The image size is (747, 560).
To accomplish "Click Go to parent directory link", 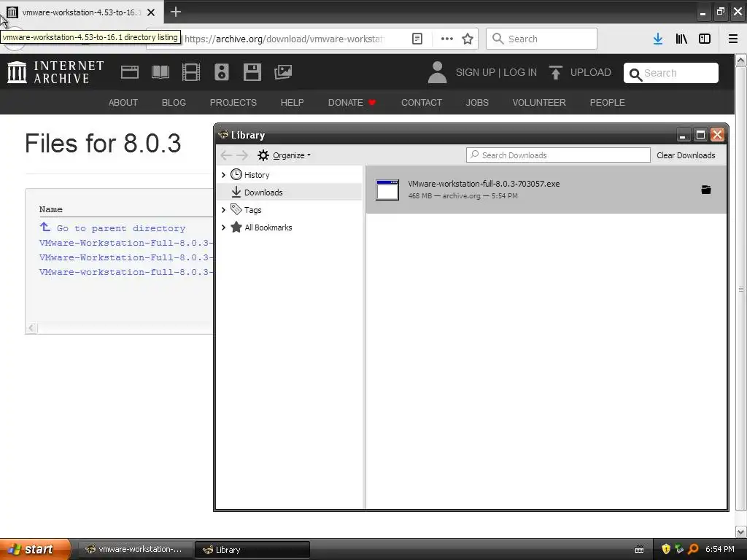I will [120, 228].
